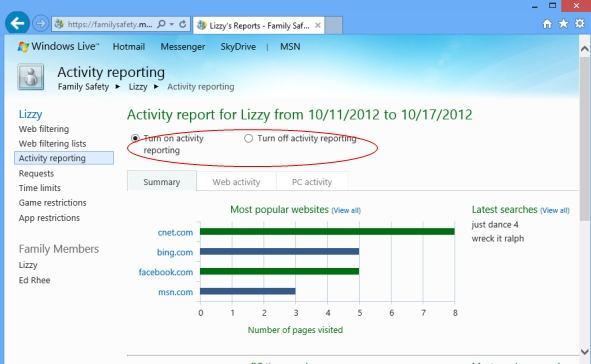Screen dimensions: 591x364
Task: Open Hotmail from the top navigation
Action: [x=129, y=47]
